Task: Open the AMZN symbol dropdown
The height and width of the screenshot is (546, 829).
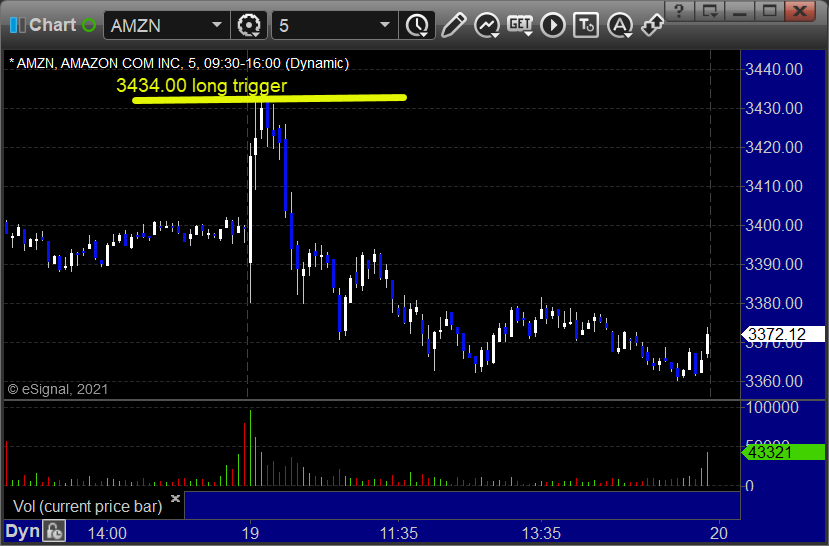Action: click(x=216, y=25)
